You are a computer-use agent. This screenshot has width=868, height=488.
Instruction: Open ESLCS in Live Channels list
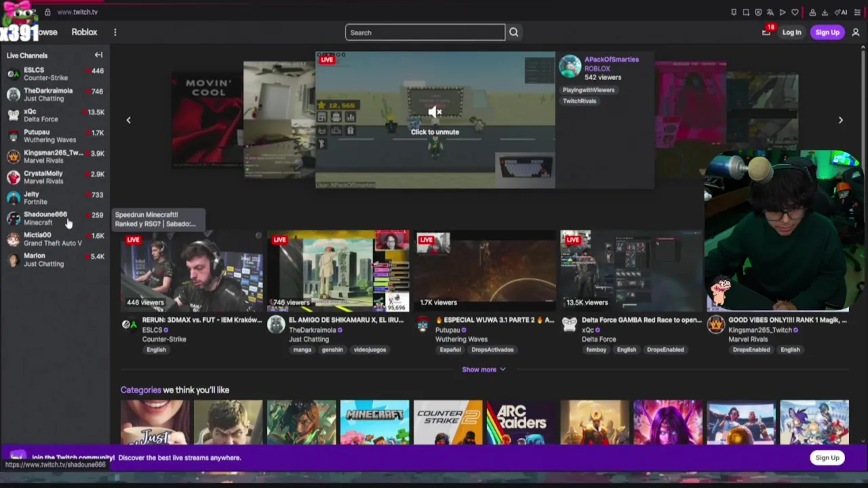[x=56, y=74]
